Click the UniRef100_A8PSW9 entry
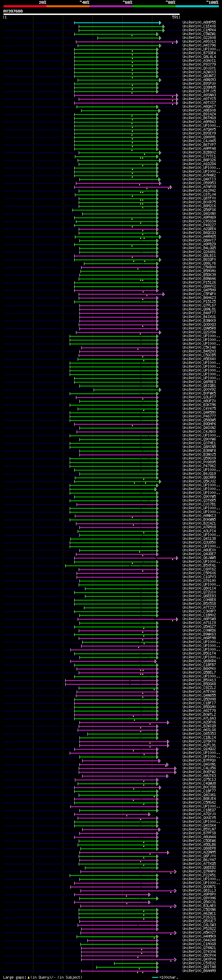 coord(199,619)
